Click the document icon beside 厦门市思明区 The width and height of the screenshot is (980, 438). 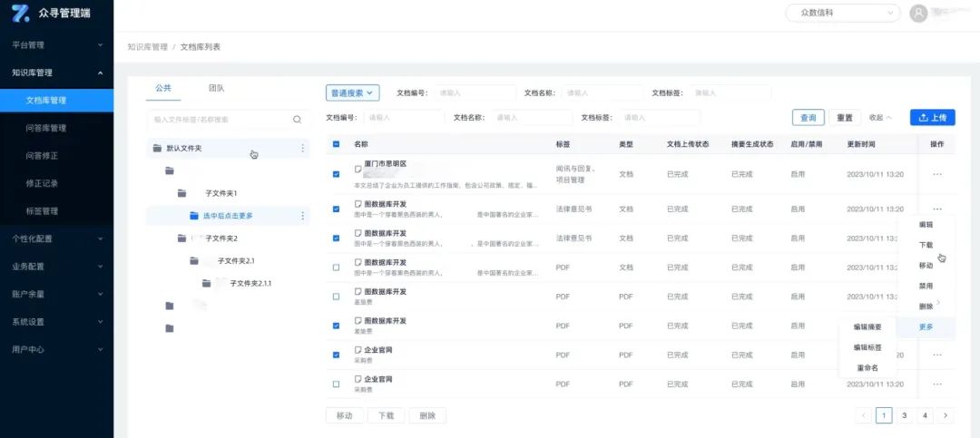358,169
